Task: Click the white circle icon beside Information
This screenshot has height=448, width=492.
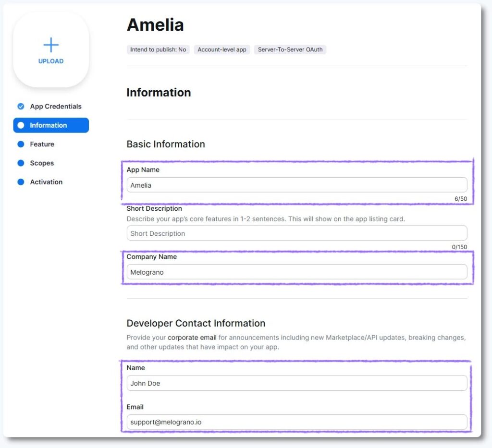Action: pos(21,125)
